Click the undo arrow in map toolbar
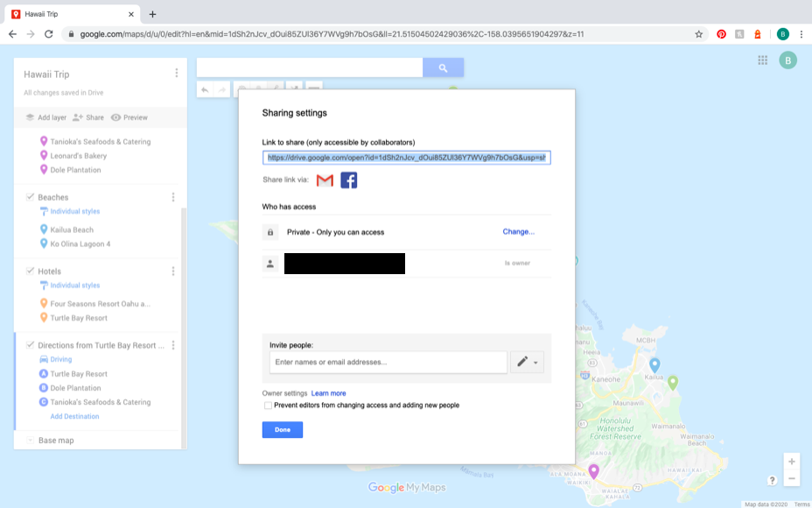This screenshot has height=508, width=812. pyautogui.click(x=205, y=89)
